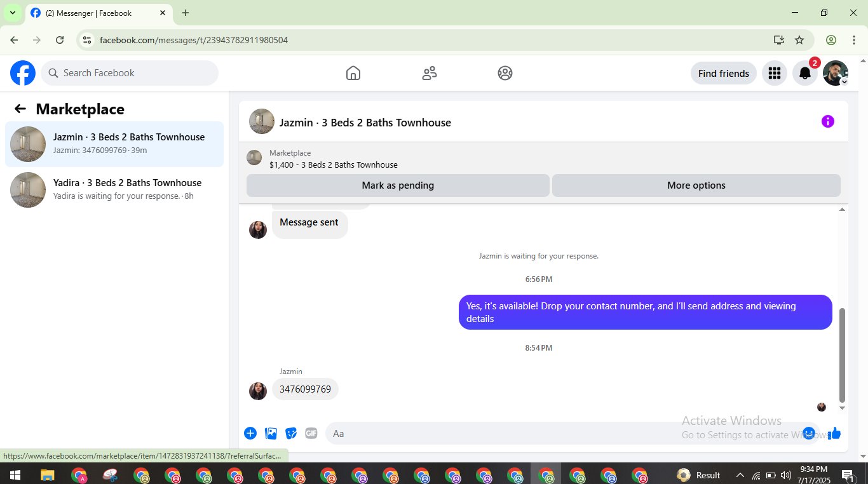Click 'Jazmin is waiting for your response.' text
The width and height of the screenshot is (868, 484).
539,256
